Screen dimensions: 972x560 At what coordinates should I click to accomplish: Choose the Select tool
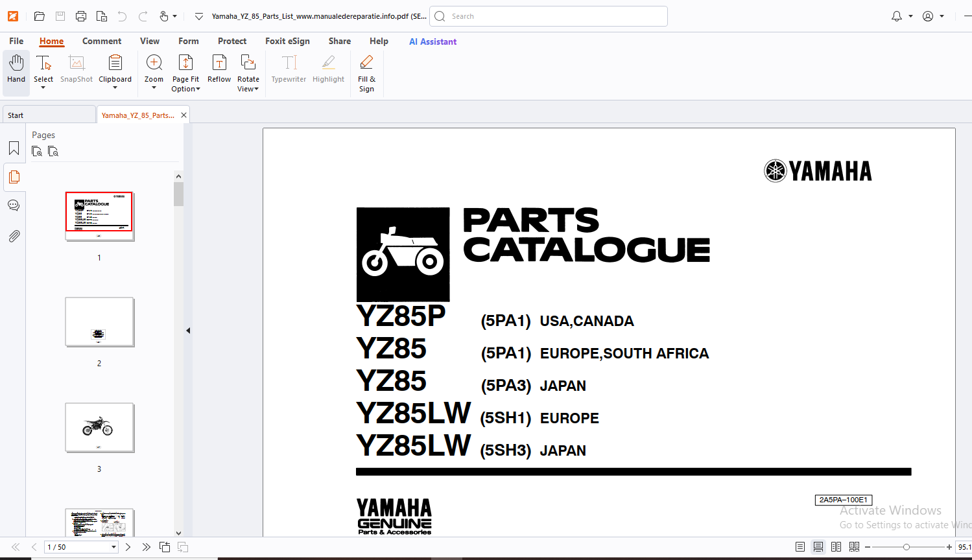coord(43,67)
